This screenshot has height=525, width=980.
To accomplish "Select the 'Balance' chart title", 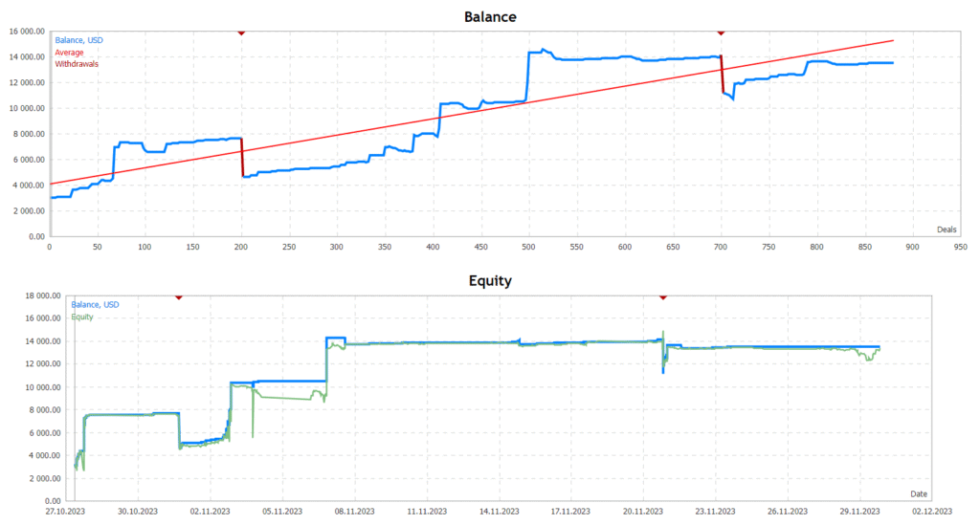I will (x=490, y=16).
